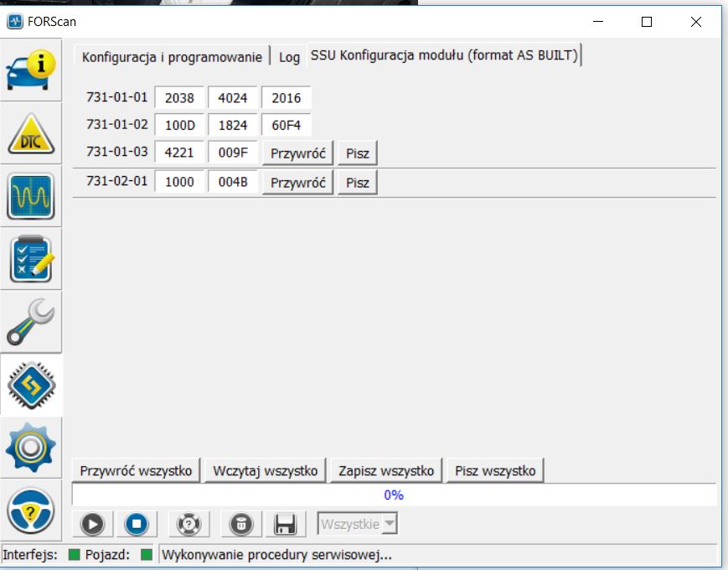
Task: Open the gear settings section
Action: [x=31, y=447]
